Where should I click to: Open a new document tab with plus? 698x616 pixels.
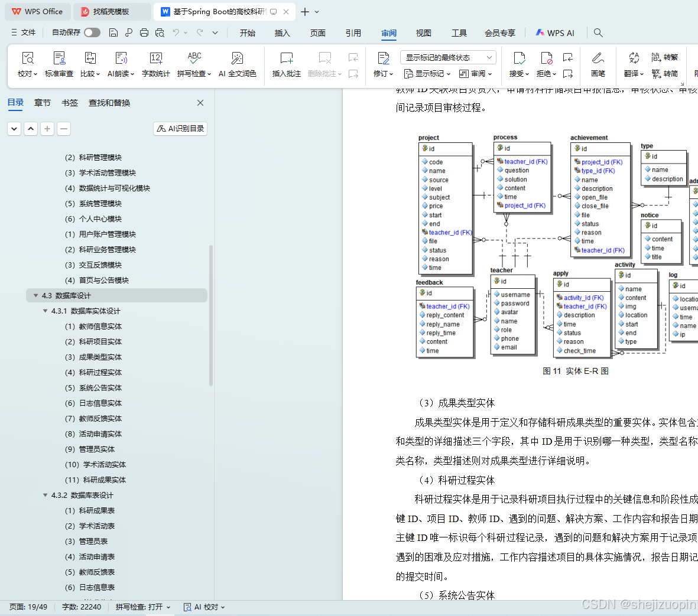[x=305, y=12]
